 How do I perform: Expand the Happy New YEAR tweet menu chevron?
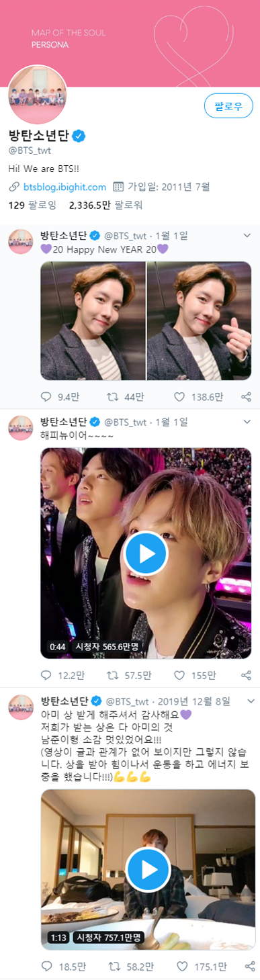click(x=247, y=235)
